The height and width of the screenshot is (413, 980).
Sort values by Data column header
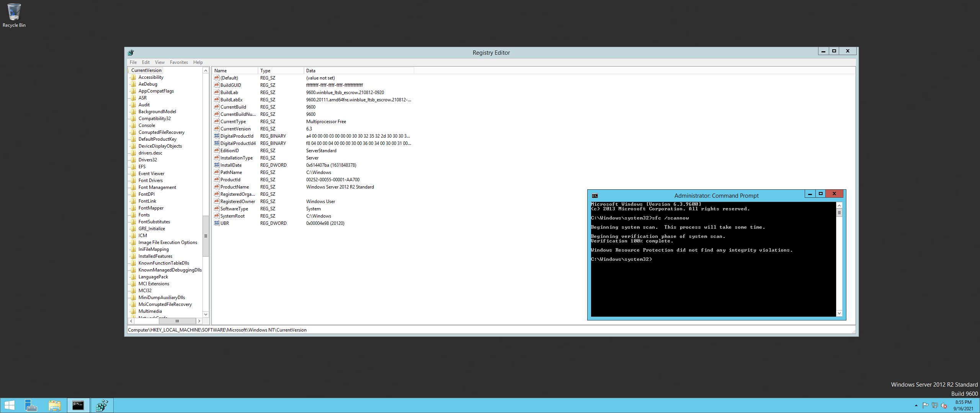click(359, 71)
